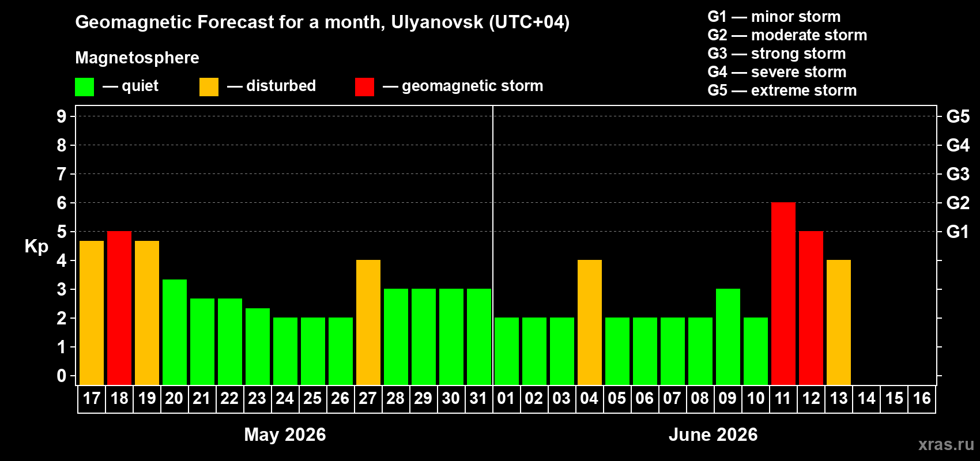
Task: Click date label 31 on the axis
Action: 478,398
